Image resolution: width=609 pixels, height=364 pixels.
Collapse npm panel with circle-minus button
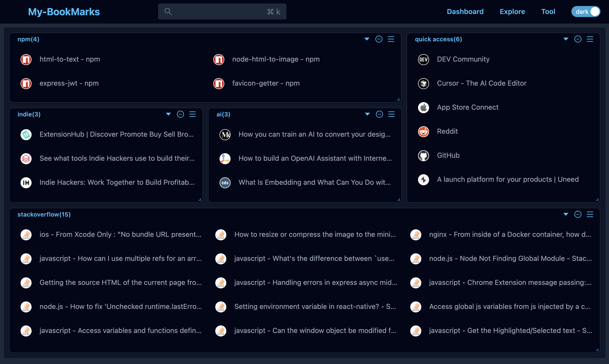tap(379, 39)
